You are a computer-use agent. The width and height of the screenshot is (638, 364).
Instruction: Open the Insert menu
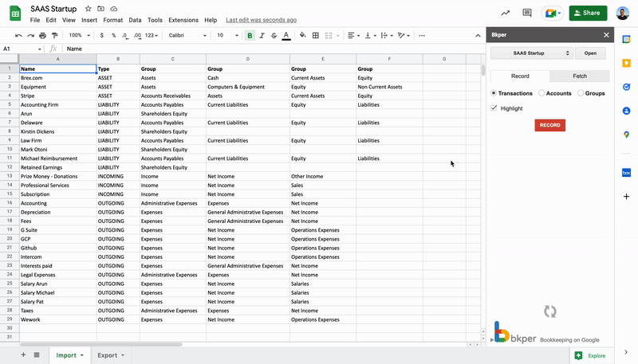coord(89,20)
